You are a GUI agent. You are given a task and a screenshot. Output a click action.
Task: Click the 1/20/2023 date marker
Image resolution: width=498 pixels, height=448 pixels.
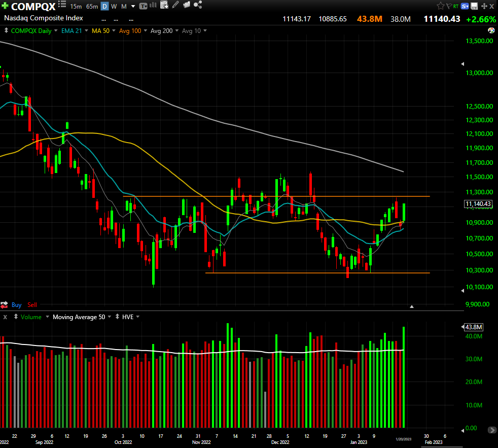click(403, 439)
